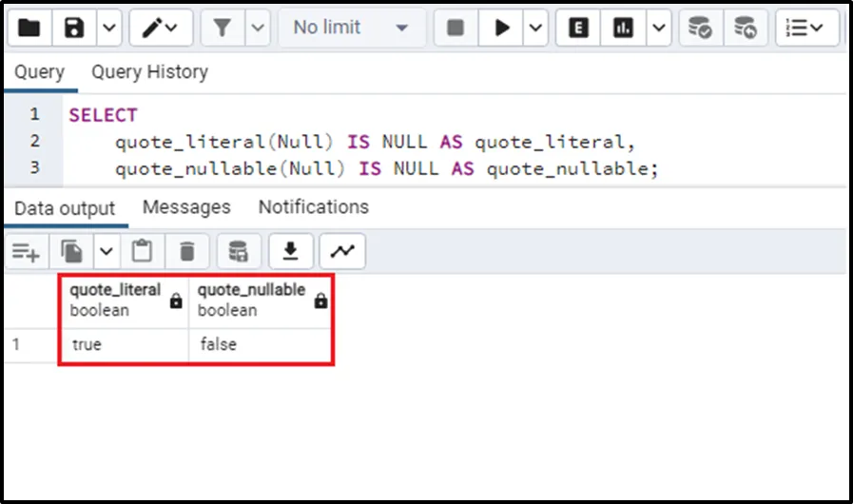
Task: Select the quote_nullable column header
Action: click(x=252, y=300)
